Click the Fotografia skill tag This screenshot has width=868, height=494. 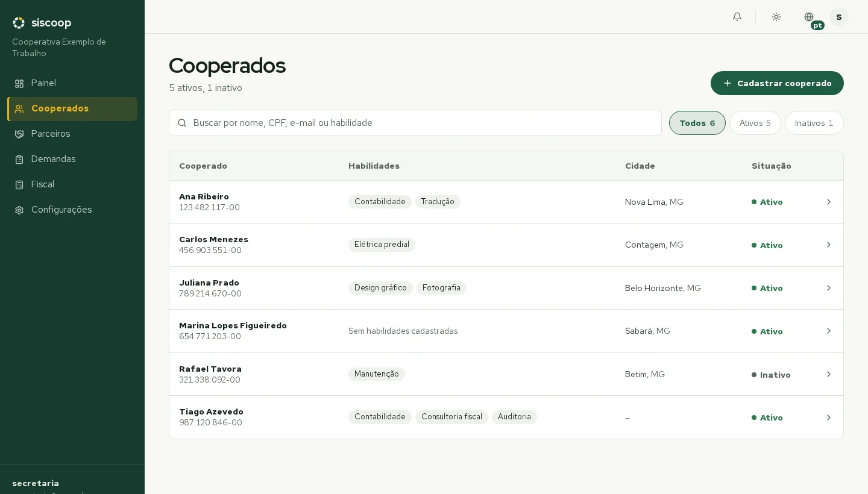[441, 288]
